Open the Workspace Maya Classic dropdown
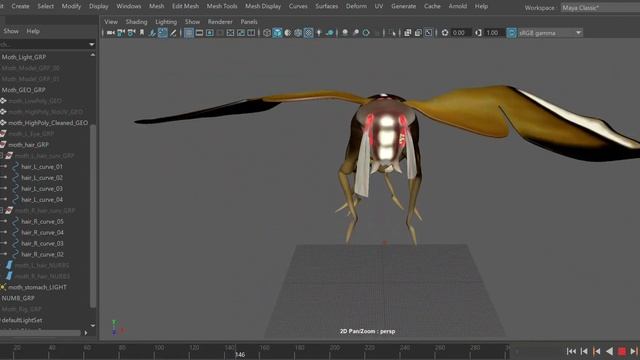Screen dimensions: 640x360 (x=600, y=8)
